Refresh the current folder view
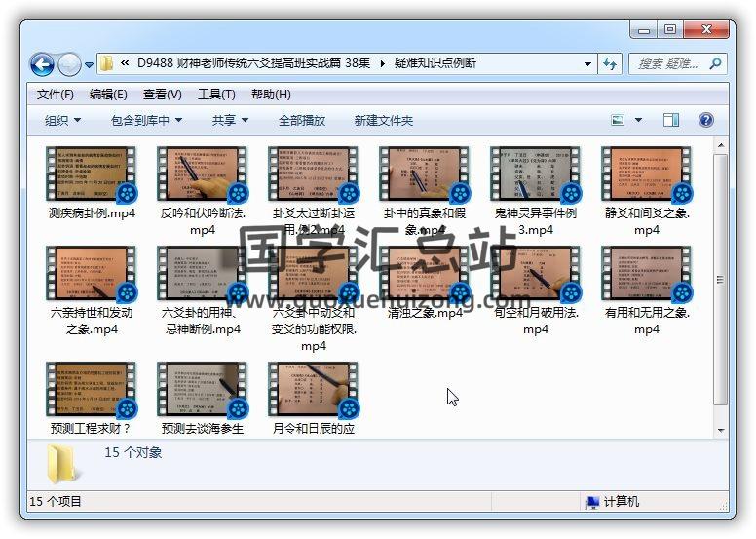 (x=610, y=63)
